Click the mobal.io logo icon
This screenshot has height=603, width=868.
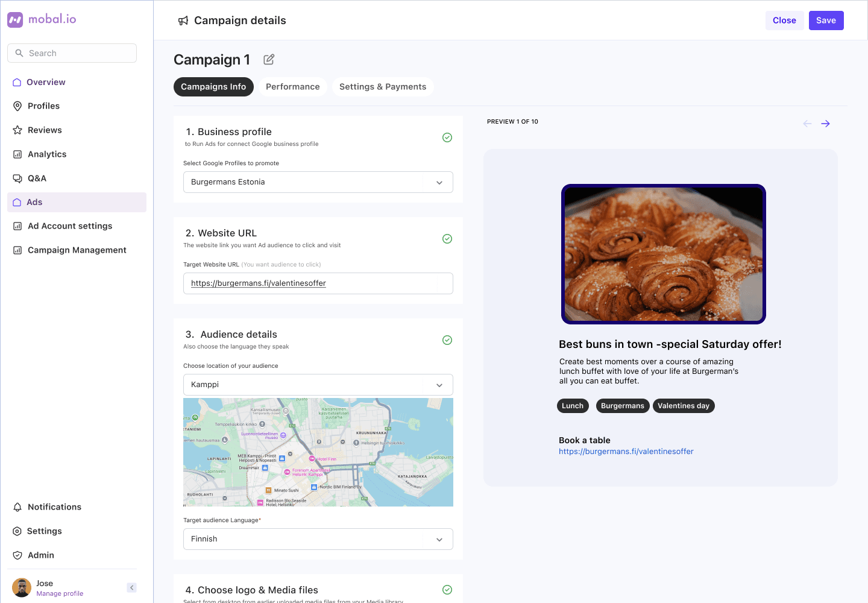click(x=15, y=20)
